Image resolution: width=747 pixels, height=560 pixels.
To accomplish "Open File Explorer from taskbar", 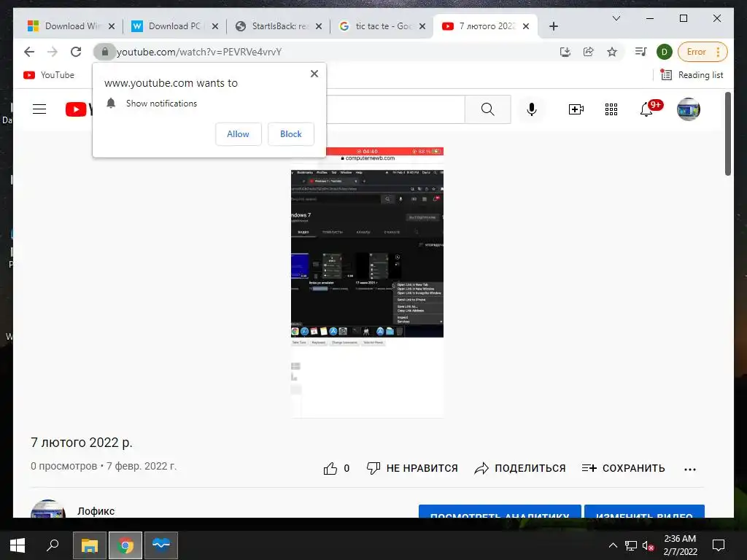I will point(90,545).
